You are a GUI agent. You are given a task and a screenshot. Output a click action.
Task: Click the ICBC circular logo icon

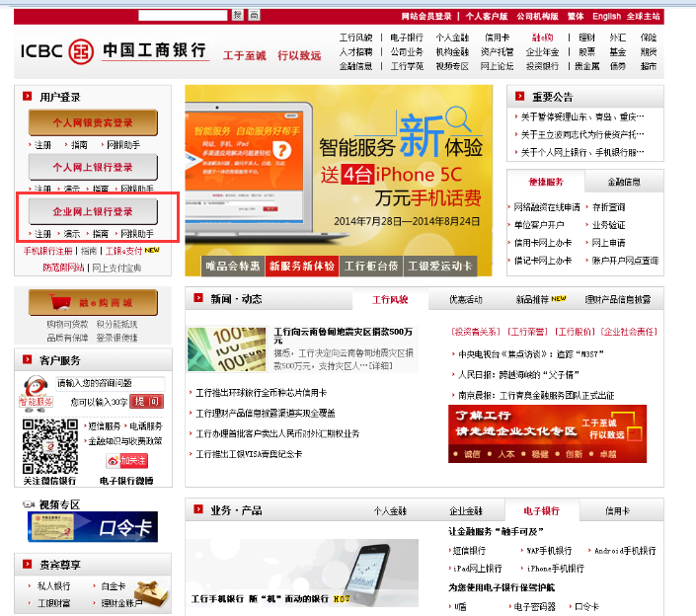click(x=81, y=51)
